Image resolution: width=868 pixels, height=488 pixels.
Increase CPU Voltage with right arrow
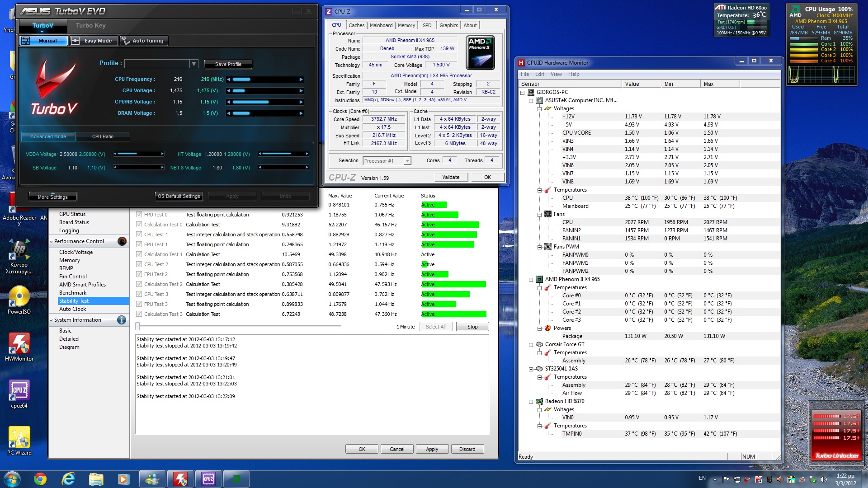point(301,91)
